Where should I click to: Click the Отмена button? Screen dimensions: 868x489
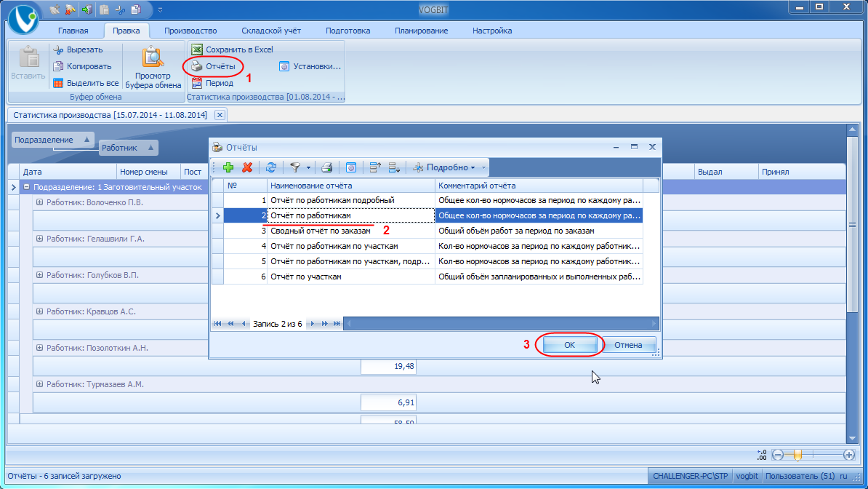pos(628,345)
